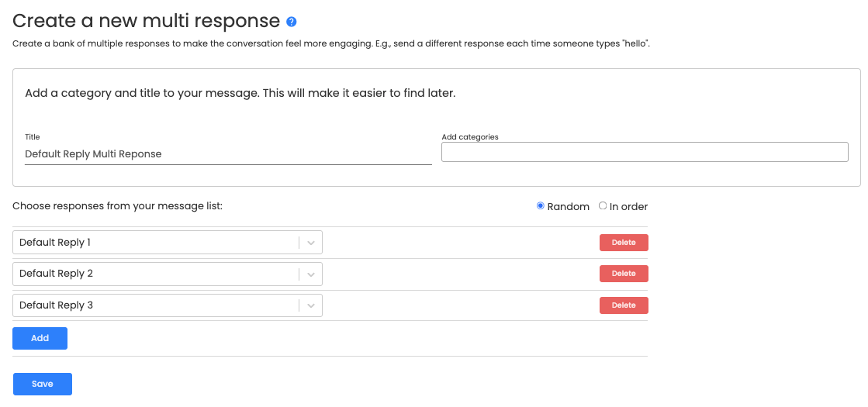Expand the Default Reply 3 dropdown arrow
Image resolution: width=868 pixels, height=407 pixels.
click(x=311, y=305)
